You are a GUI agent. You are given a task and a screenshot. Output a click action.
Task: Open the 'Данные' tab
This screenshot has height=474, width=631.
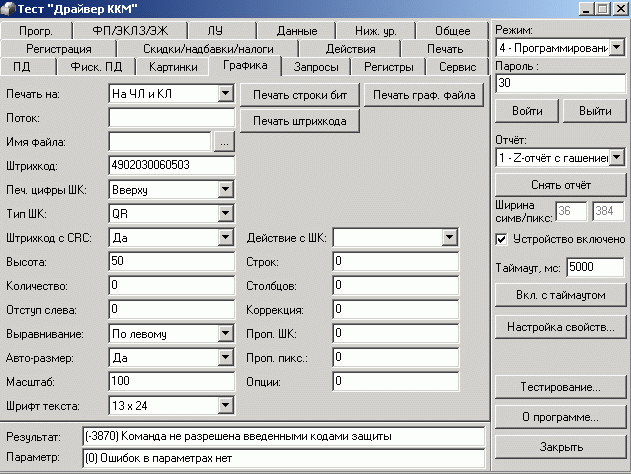pyautogui.click(x=297, y=31)
